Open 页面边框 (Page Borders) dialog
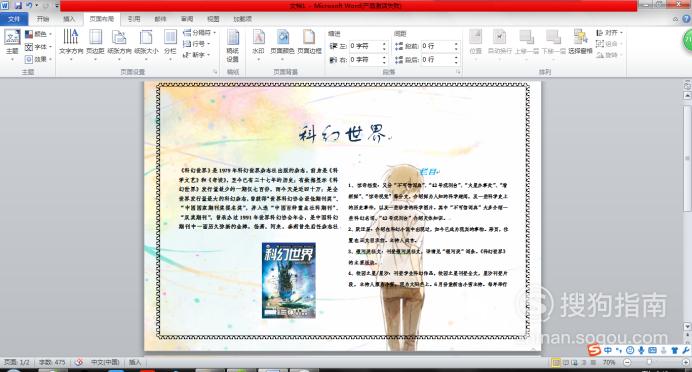This screenshot has height=372, width=692. click(309, 43)
